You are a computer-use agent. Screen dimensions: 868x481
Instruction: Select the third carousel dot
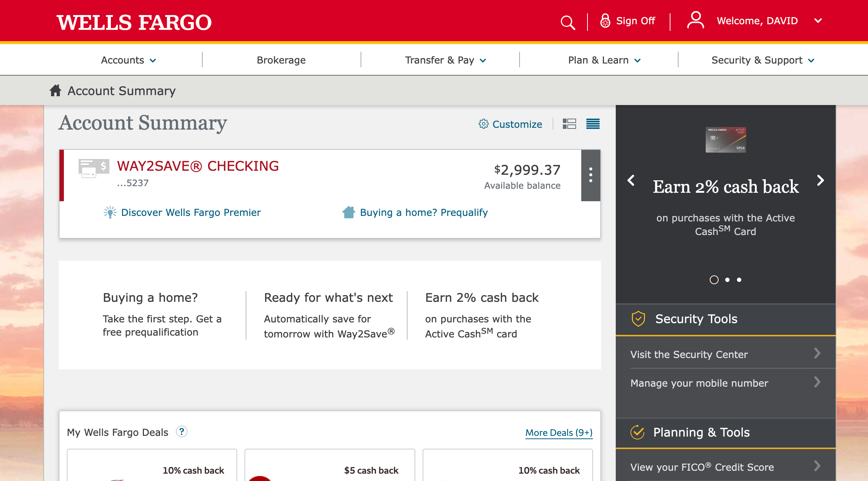[739, 280]
